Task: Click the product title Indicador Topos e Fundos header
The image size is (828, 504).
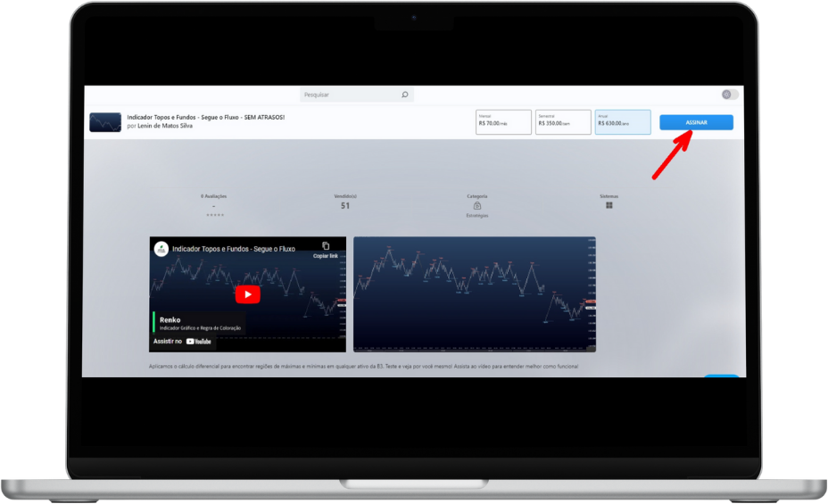Action: tap(205, 117)
